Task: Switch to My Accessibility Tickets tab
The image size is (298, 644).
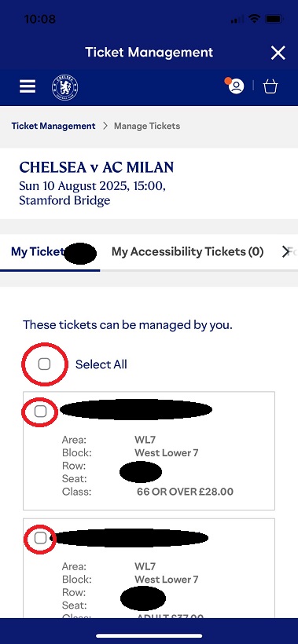Action: pyautogui.click(x=187, y=251)
